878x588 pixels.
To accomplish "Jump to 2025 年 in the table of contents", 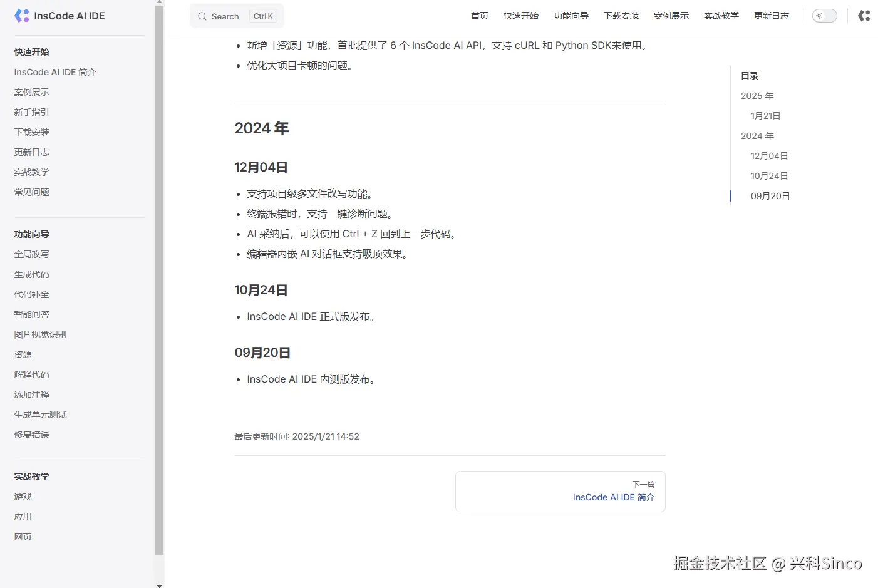I will click(x=757, y=95).
